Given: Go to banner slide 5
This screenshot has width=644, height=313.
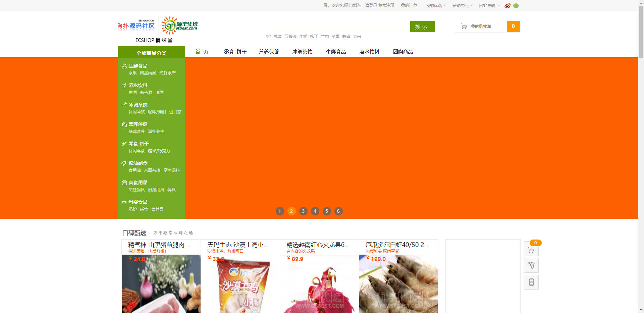Looking at the screenshot, I should (x=327, y=211).
